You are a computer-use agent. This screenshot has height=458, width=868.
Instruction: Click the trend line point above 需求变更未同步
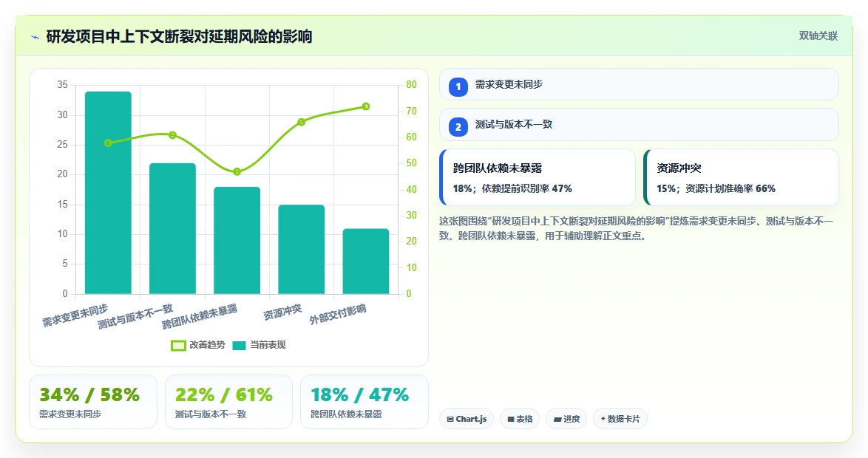click(x=108, y=143)
